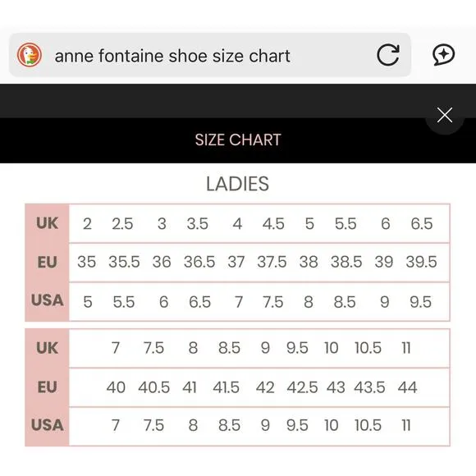Select USA size 6.5 in first table
Screen dimensions: 476x476
(199, 302)
